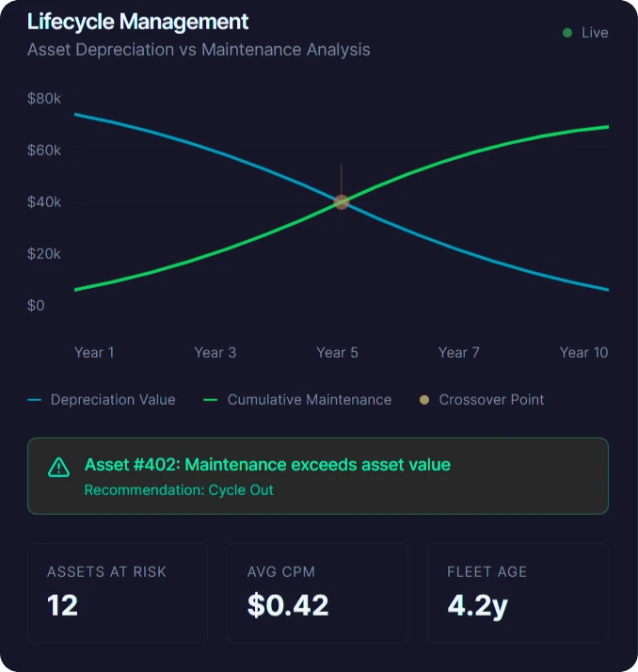Toggle the Depreciation Value legend series
The image size is (638, 672).
tap(102, 400)
